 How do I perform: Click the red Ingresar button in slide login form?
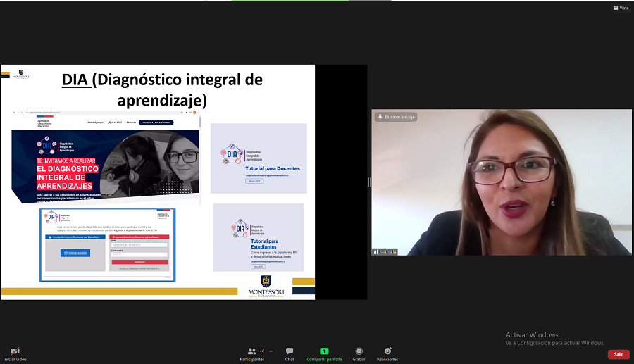tap(139, 262)
